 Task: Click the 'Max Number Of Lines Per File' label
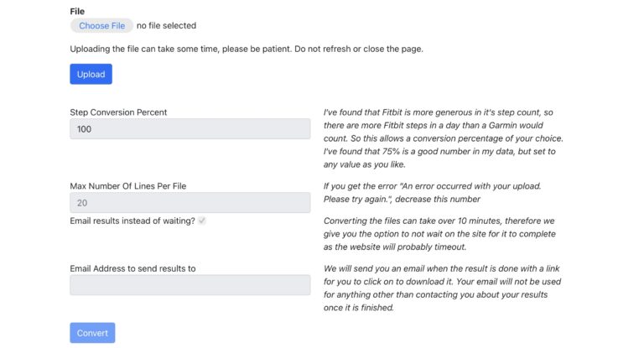[x=127, y=185]
